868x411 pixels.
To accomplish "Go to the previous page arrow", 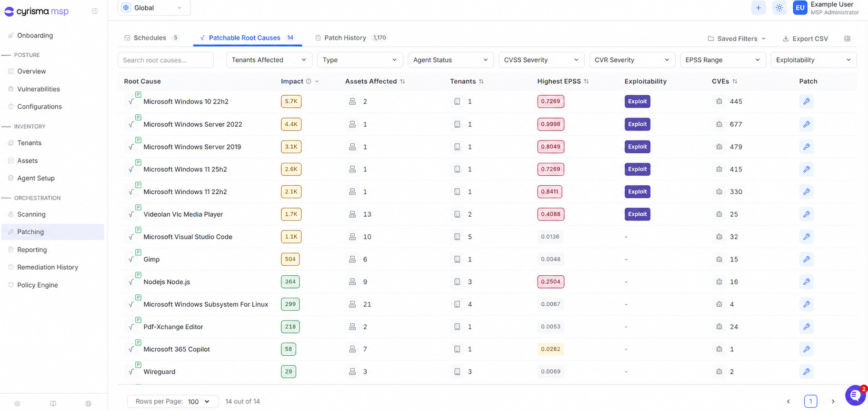I will [788, 401].
